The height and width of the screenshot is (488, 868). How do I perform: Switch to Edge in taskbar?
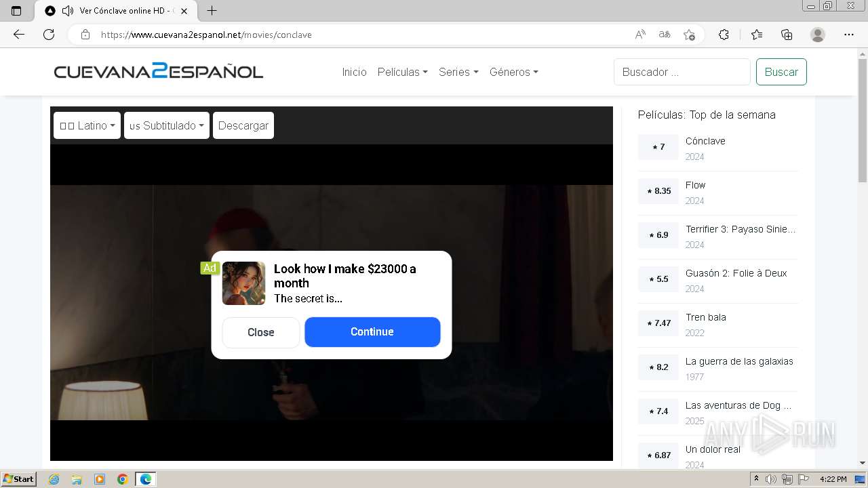(146, 479)
